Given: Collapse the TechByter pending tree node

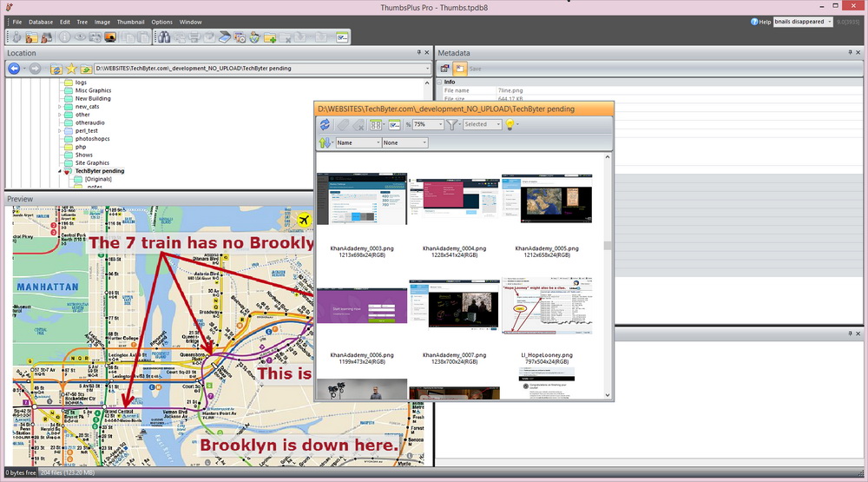Looking at the screenshot, I should pos(60,171).
